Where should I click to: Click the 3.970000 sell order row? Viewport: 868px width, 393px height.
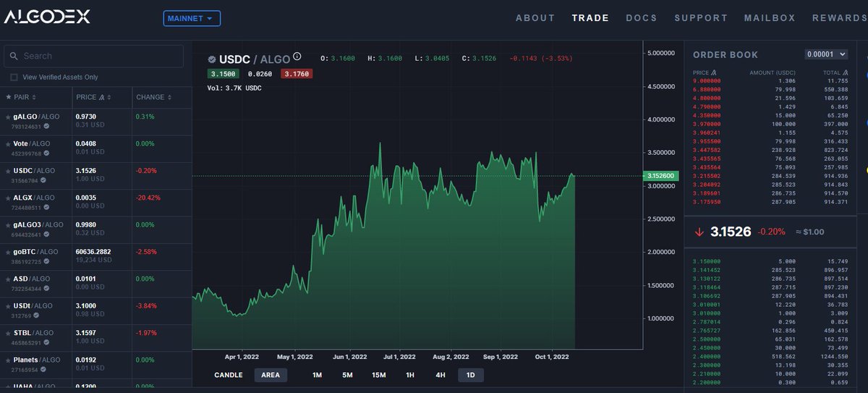tap(772, 125)
